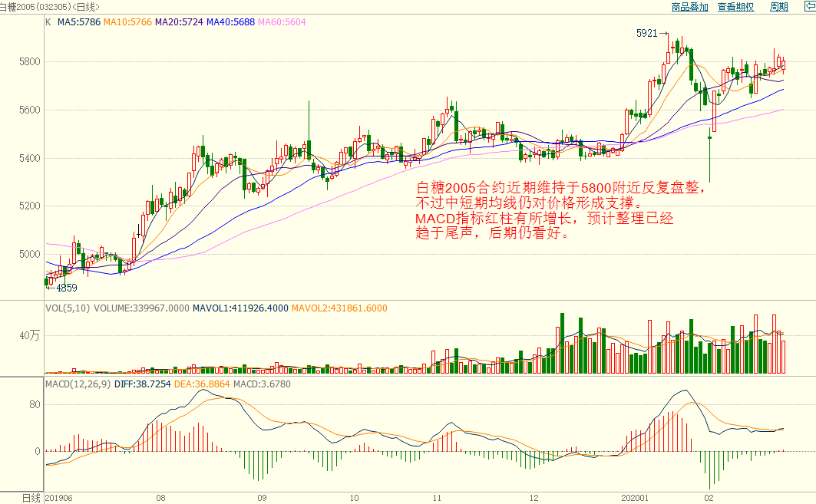
Task: Click the pink MA60:5604 legend
Action: pyautogui.click(x=282, y=22)
